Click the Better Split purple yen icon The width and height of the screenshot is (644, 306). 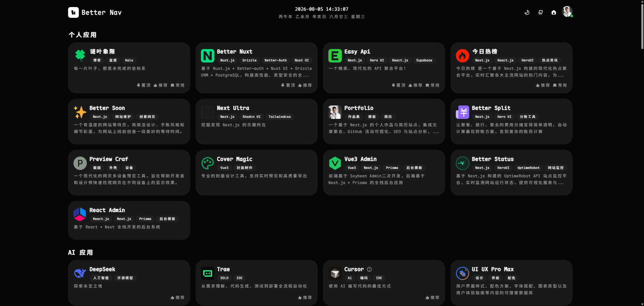[463, 112]
